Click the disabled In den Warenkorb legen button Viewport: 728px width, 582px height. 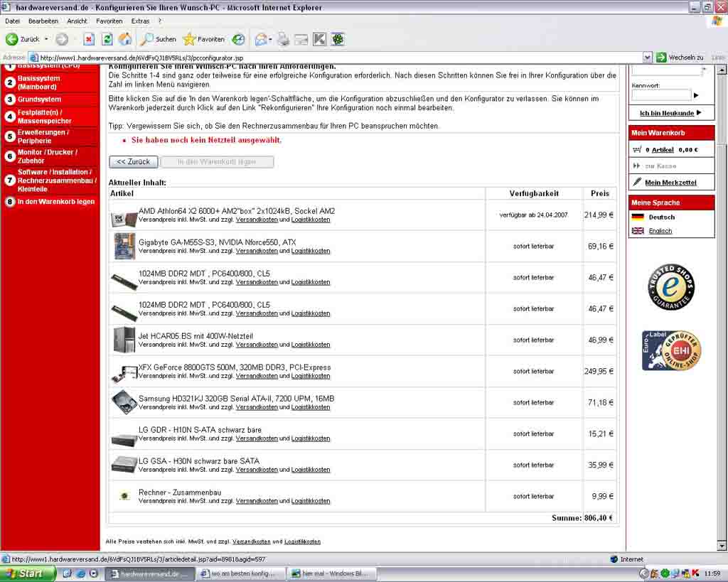click(x=217, y=161)
